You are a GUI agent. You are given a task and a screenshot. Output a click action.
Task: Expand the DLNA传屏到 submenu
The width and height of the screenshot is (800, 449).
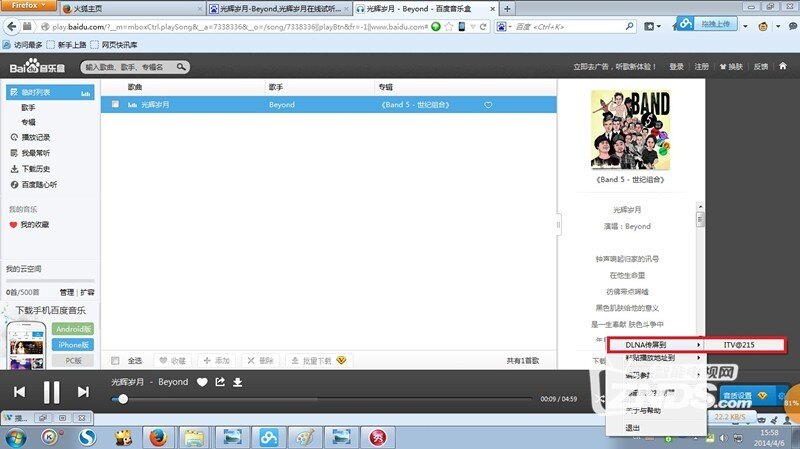pyautogui.click(x=654, y=344)
